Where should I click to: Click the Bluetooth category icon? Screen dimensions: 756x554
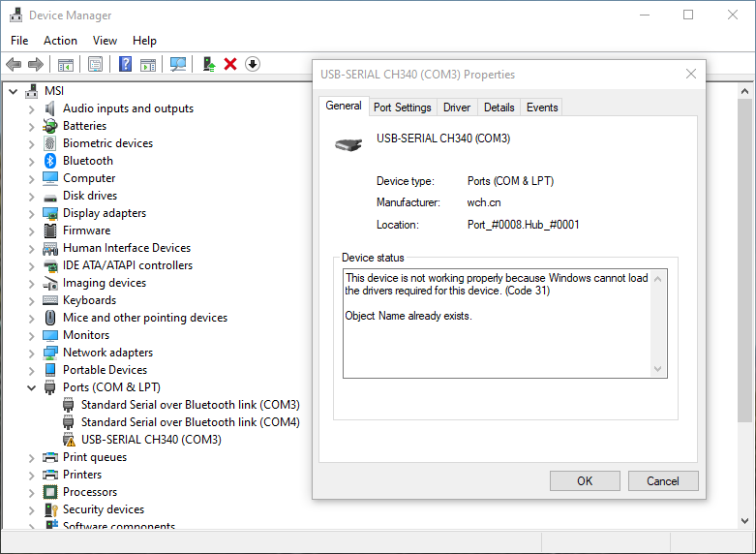pos(50,161)
